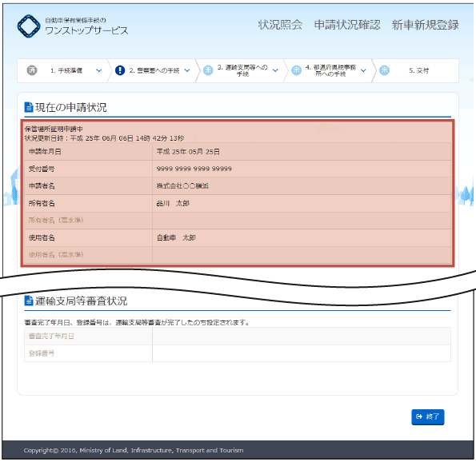Click the empty 審査完了年月日 value cell
The width and height of the screenshot is (476, 462).
point(302,337)
